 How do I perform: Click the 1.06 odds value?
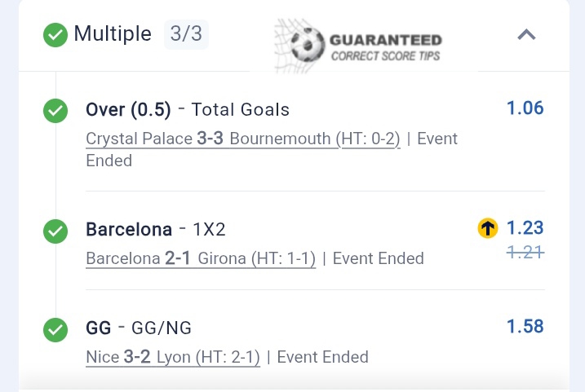pyautogui.click(x=525, y=108)
